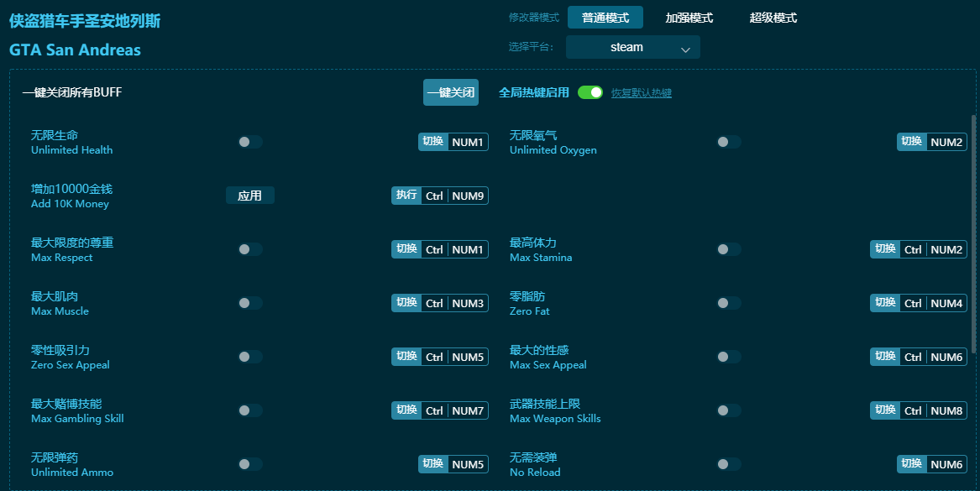
Task: Enable the No Reload toggle
Action: [x=728, y=464]
